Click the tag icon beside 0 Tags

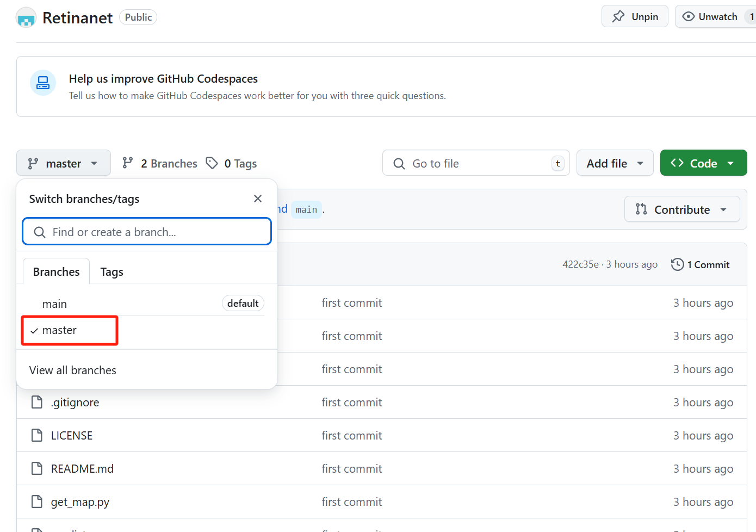pyautogui.click(x=212, y=163)
